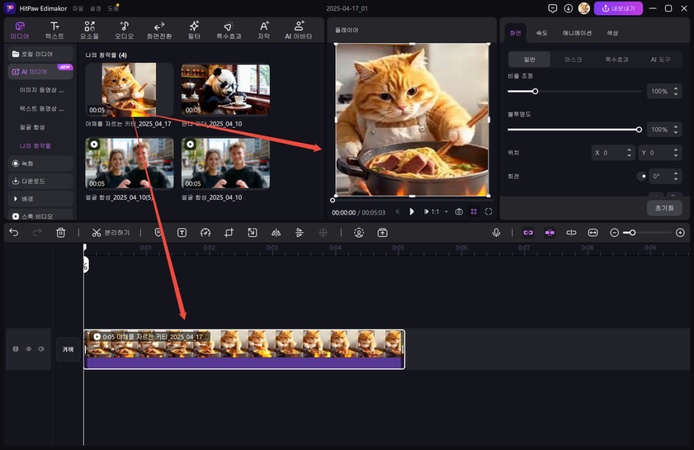This screenshot has height=450, width=694.
Task: Click the undo arrow in timeline toolbar
Action: coord(14,232)
